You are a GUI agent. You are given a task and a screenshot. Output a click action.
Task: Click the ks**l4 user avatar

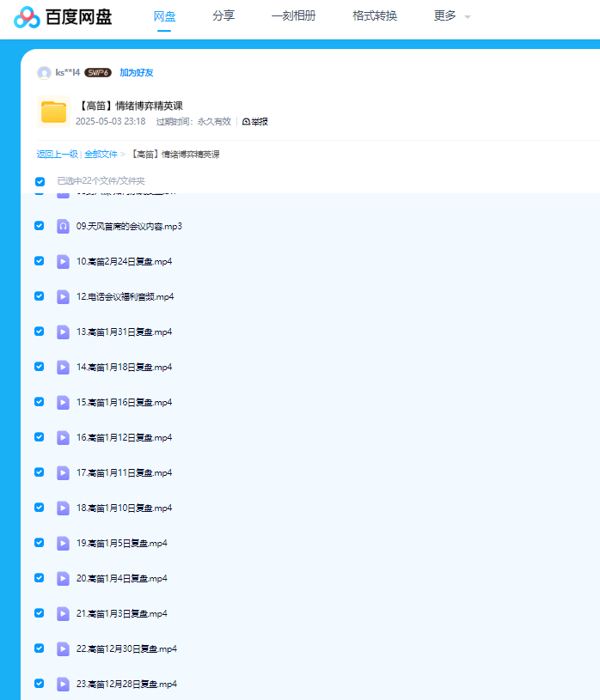point(44,73)
